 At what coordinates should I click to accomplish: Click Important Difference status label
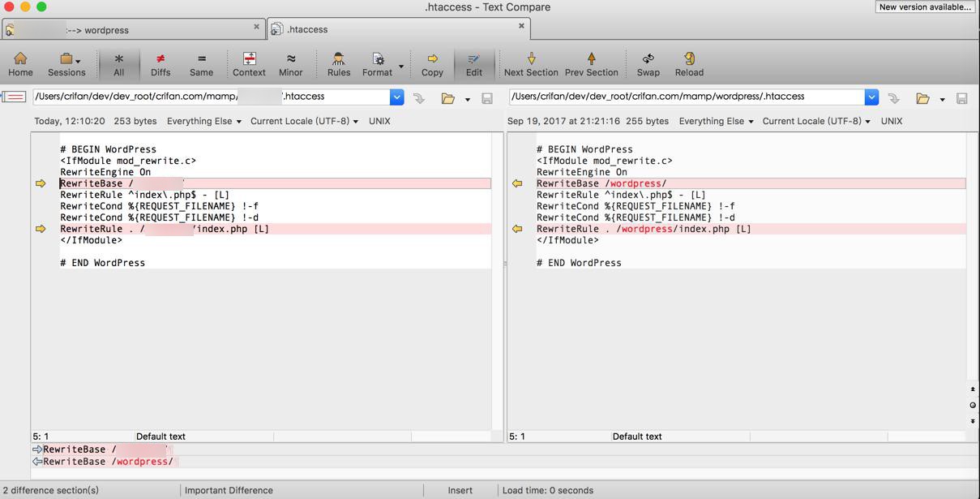click(x=229, y=490)
